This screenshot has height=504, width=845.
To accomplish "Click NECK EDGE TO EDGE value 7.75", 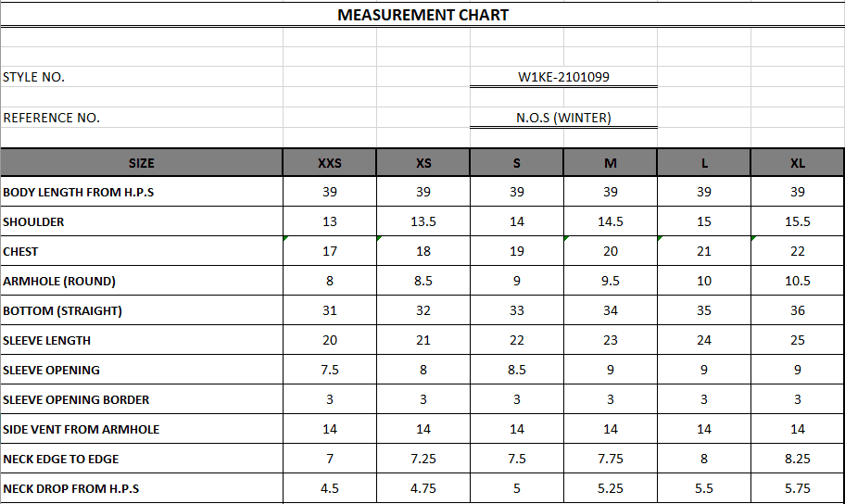I will point(611,460).
